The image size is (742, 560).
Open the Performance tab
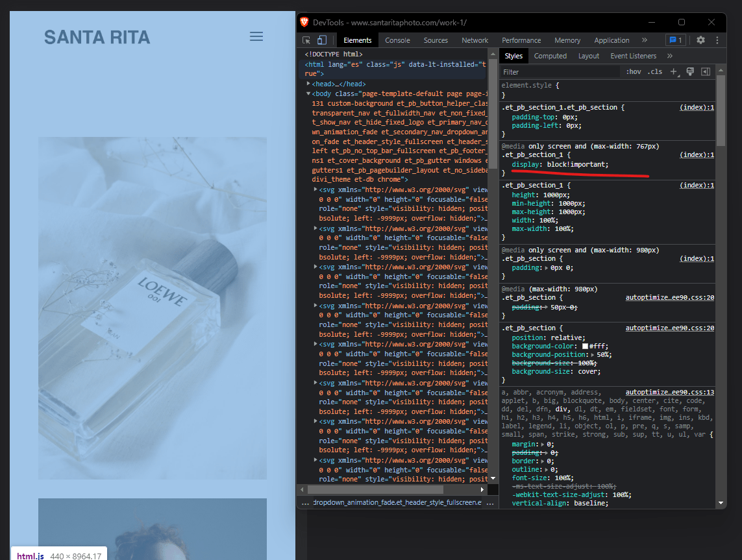tap(521, 40)
